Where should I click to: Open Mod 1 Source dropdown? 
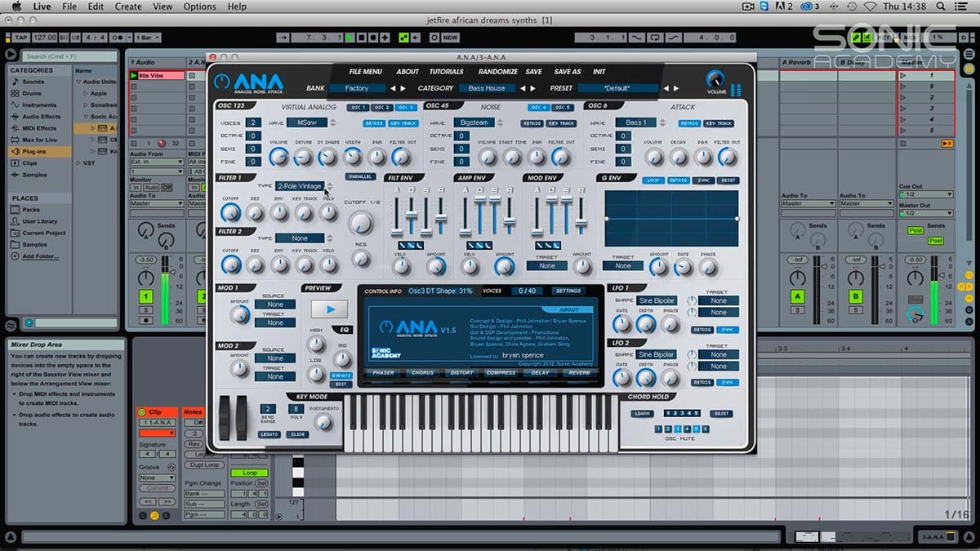point(274,304)
